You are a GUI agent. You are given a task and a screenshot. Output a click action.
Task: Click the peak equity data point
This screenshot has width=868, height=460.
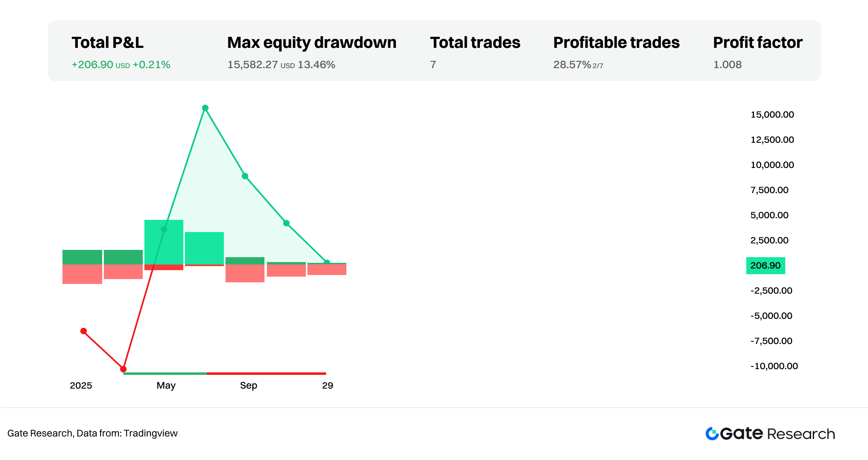pyautogui.click(x=205, y=108)
